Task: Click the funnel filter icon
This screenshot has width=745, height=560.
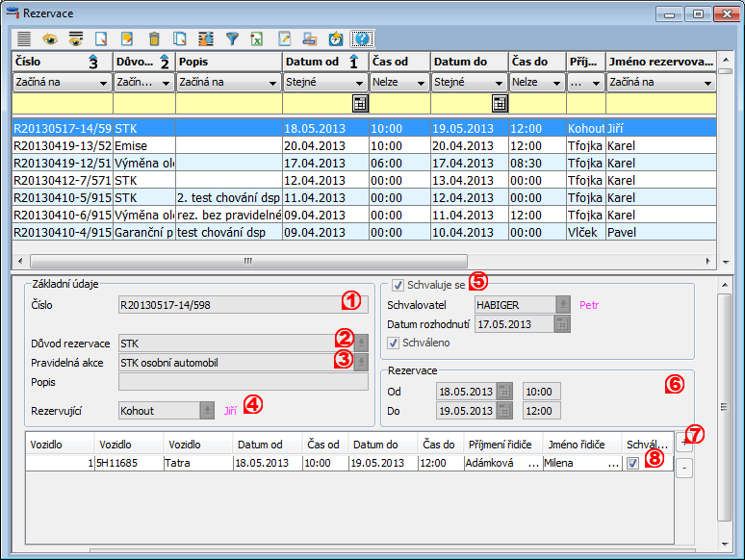Action: tap(232, 39)
